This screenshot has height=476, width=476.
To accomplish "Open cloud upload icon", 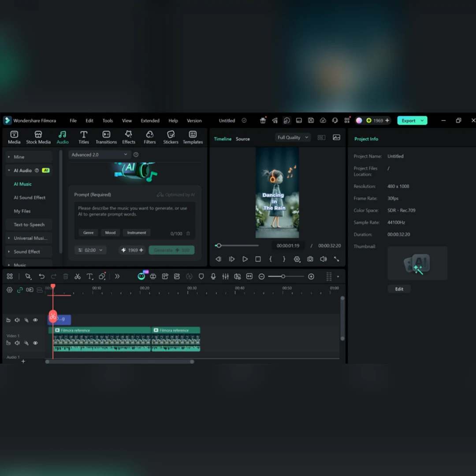I will tap(323, 120).
